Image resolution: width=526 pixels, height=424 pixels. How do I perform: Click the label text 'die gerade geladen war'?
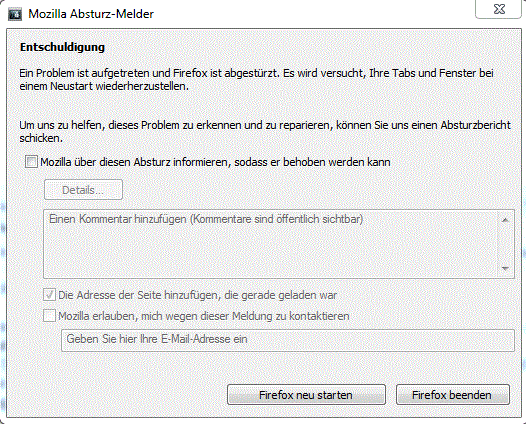point(280,296)
